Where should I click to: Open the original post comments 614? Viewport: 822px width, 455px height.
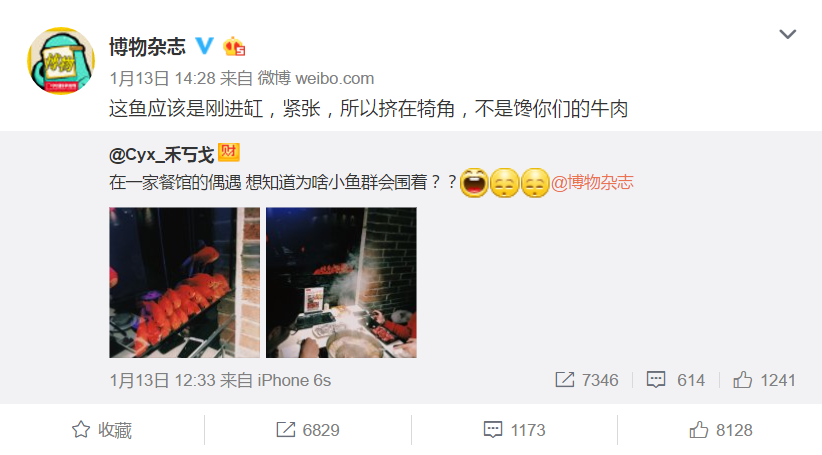point(676,380)
